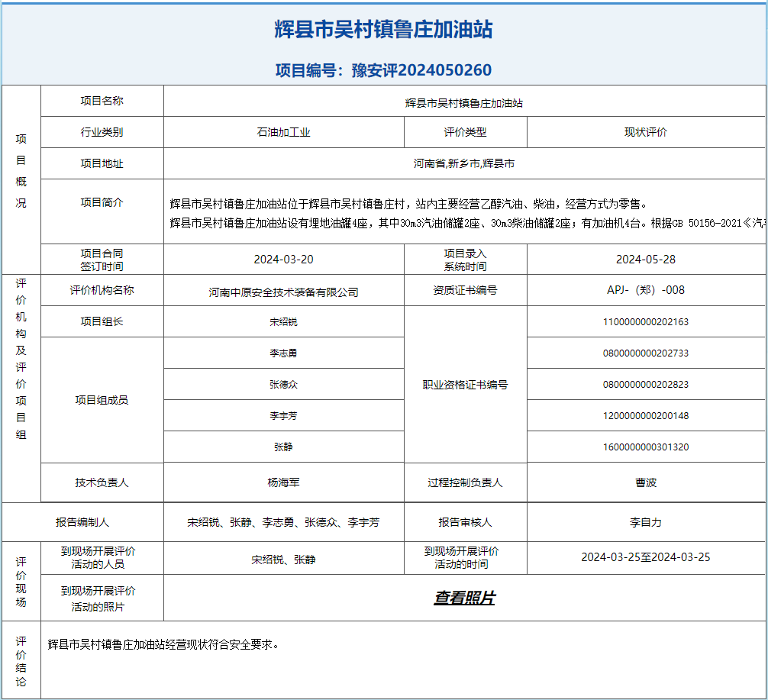Click certificate number 1200000000200148
Screen dimensions: 768x700
click(x=646, y=416)
